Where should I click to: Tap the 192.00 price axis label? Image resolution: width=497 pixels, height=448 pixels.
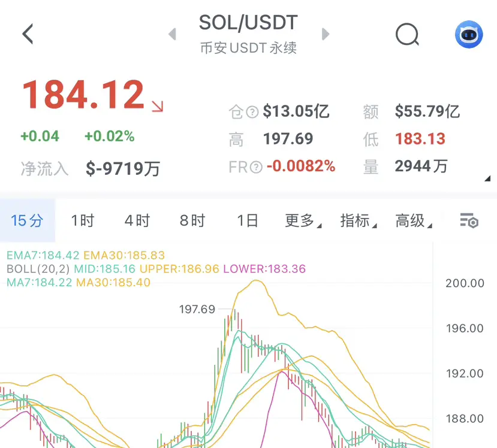(465, 374)
